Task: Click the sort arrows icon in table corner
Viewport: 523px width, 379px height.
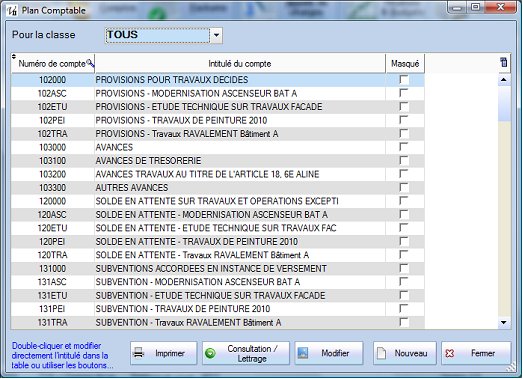Action: pos(14,56)
